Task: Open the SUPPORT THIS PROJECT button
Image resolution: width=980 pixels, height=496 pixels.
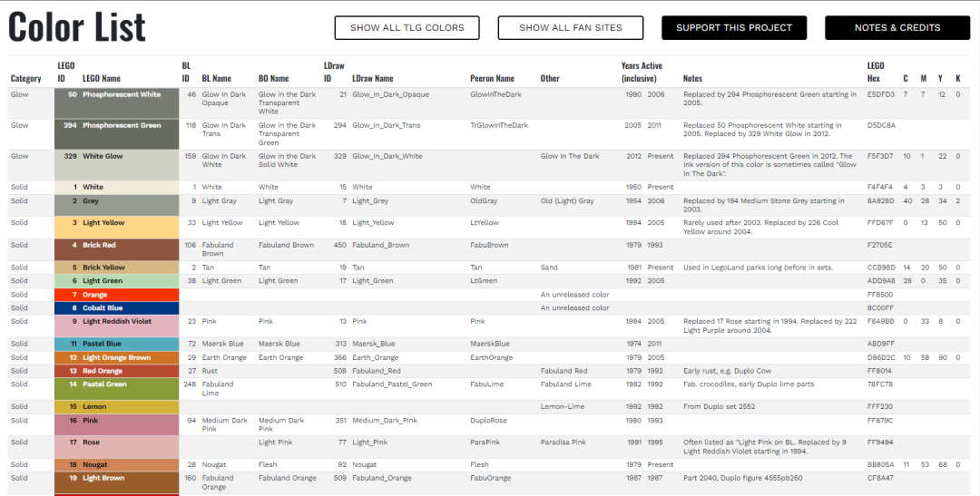Action: tap(734, 27)
